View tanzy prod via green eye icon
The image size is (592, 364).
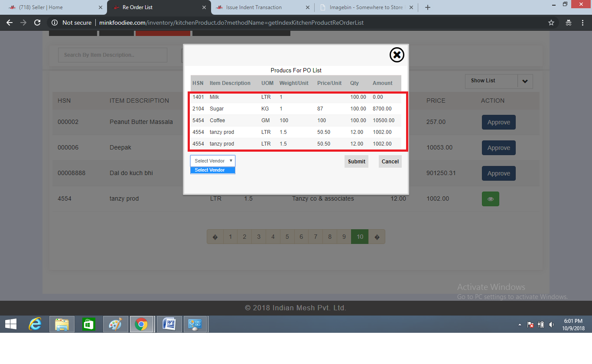[491, 199]
